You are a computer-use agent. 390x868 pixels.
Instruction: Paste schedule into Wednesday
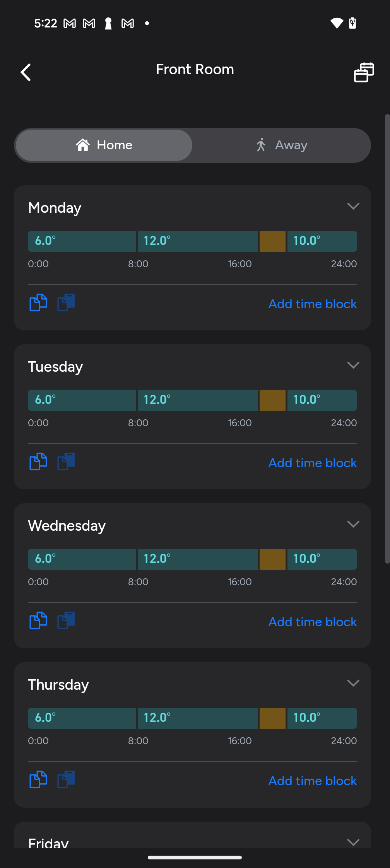[x=66, y=620]
